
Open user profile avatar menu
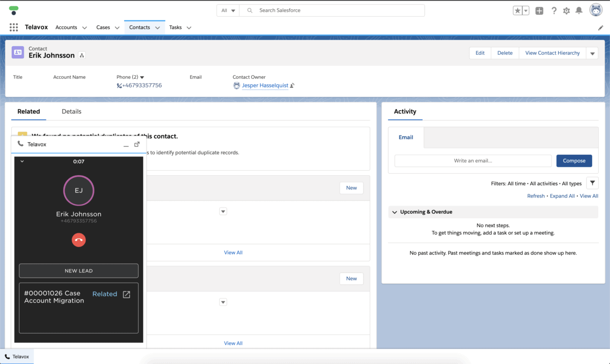596,10
